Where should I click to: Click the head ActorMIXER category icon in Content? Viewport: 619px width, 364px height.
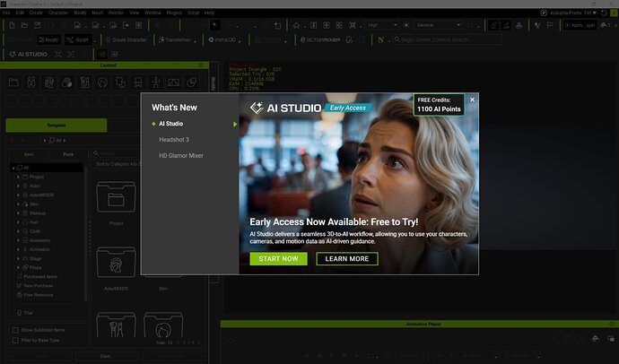[x=49, y=82]
